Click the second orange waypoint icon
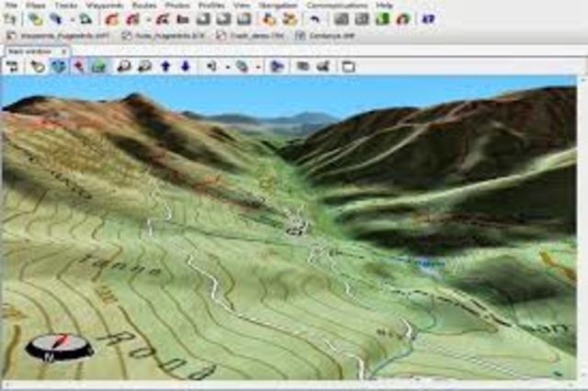 (289, 18)
